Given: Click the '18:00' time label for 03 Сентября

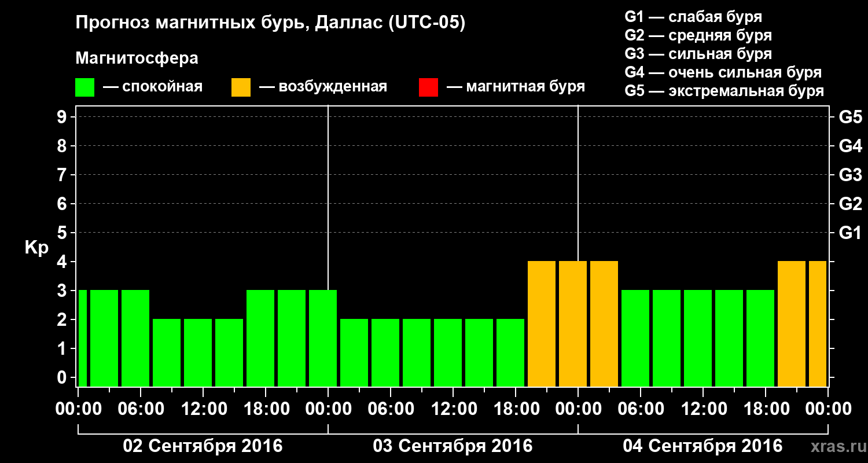Looking at the screenshot, I should (x=516, y=409).
